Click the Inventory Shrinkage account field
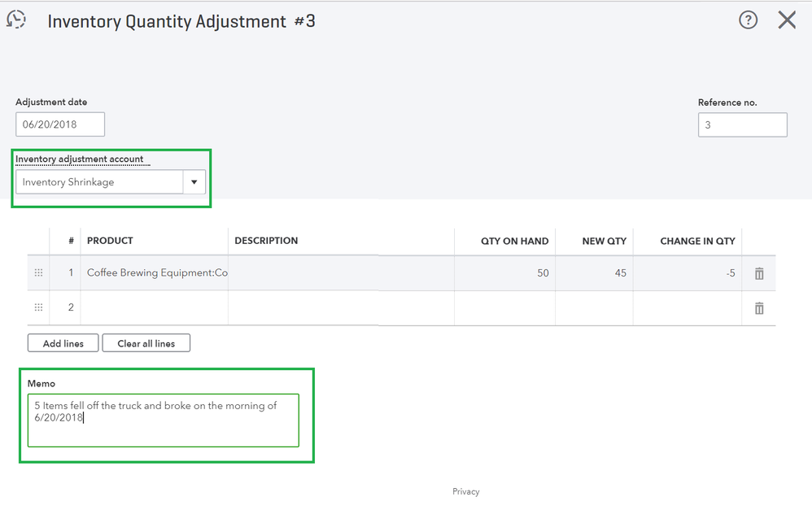Screen dimensions: 812x523 tap(99, 182)
